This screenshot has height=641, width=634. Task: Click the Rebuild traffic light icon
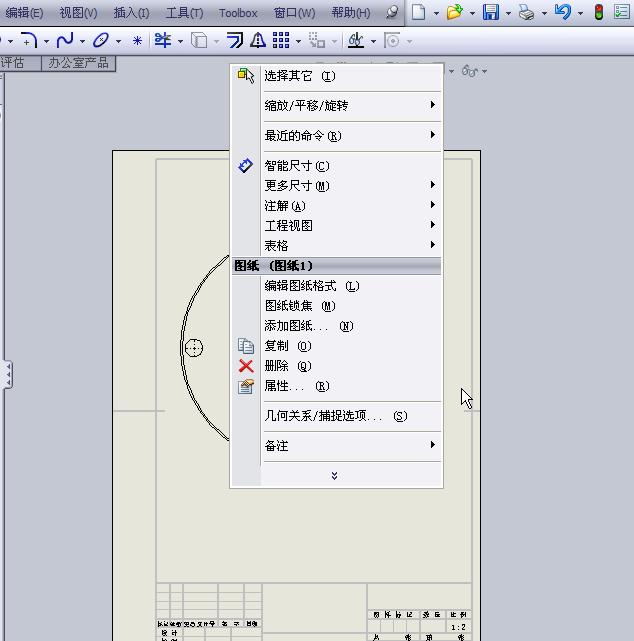point(599,12)
